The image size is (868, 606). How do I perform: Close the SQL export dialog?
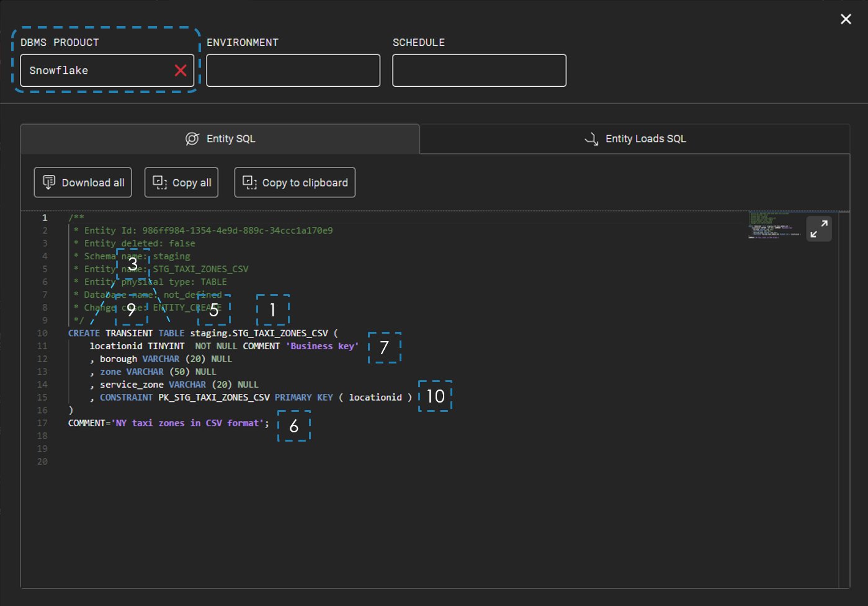tap(846, 19)
